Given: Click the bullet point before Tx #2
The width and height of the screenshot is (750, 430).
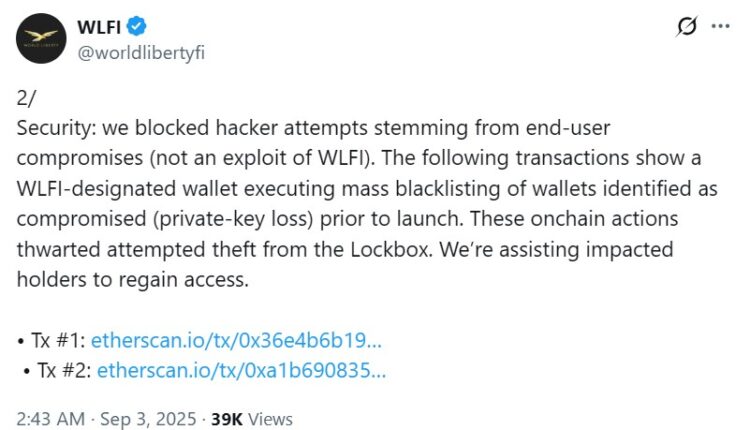Looking at the screenshot, I should [25, 370].
